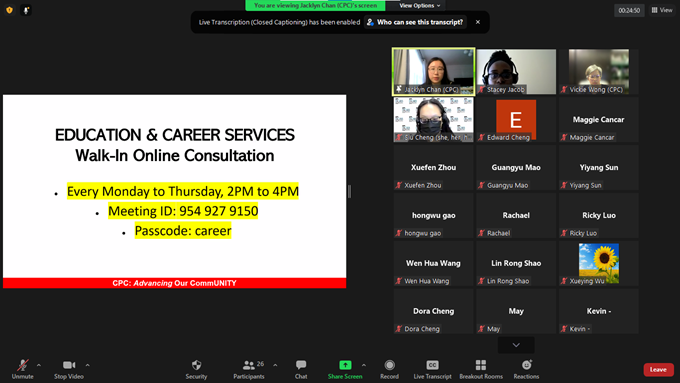680x383 pixels.
Task: Open Reactions emoji menu
Action: [526, 369]
